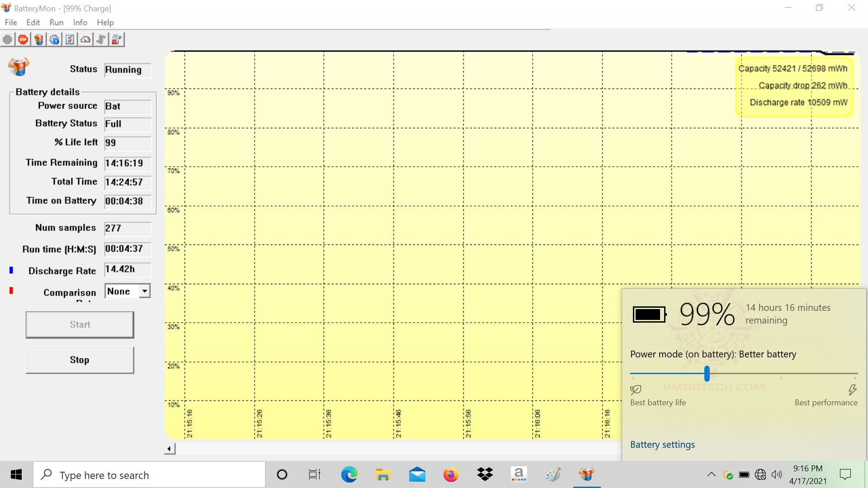Viewport: 868px width, 488px height.
Task: Launch Firefox from the taskbar
Action: click(451, 474)
